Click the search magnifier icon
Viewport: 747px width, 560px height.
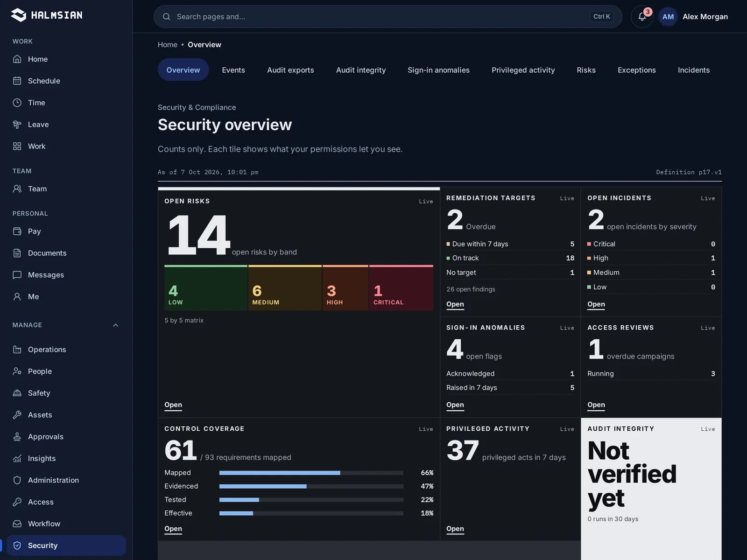[166, 17]
